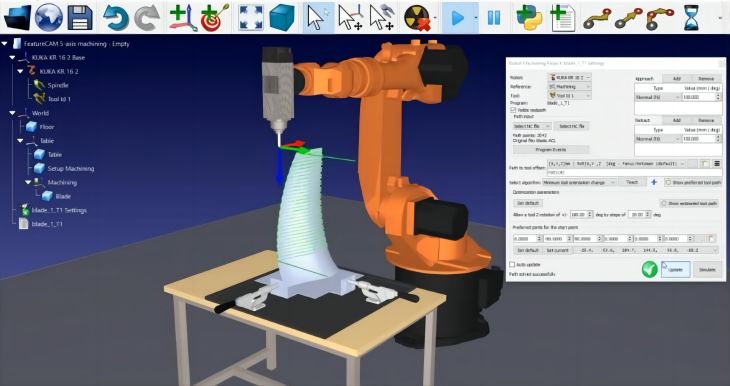Add a linear move instruction
730x386 pixels.
[x=629, y=18]
